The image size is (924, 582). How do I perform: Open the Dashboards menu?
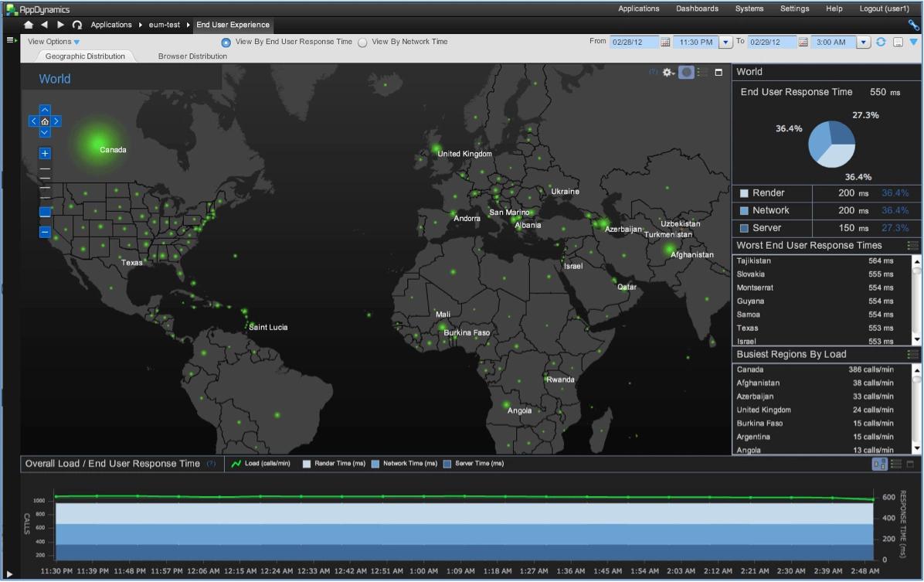[x=697, y=9]
